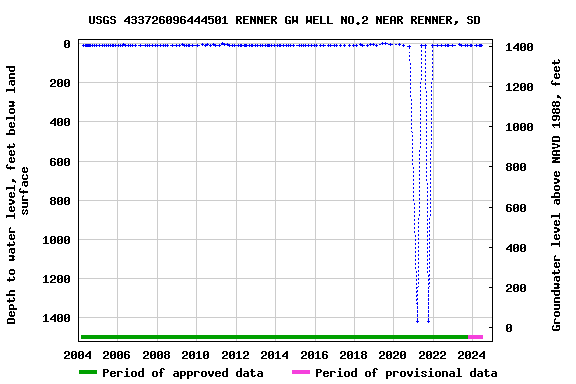Click the x-axis label 2014
This screenshot has height=384, width=576.
tap(274, 355)
